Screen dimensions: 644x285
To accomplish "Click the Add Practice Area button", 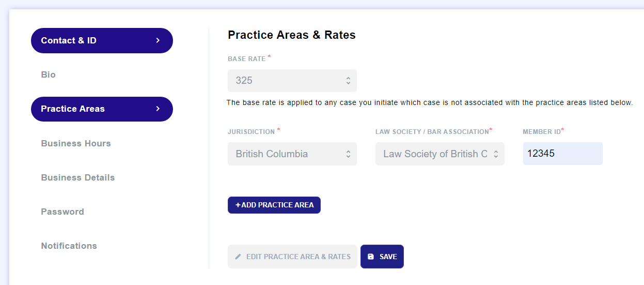I will pos(274,205).
